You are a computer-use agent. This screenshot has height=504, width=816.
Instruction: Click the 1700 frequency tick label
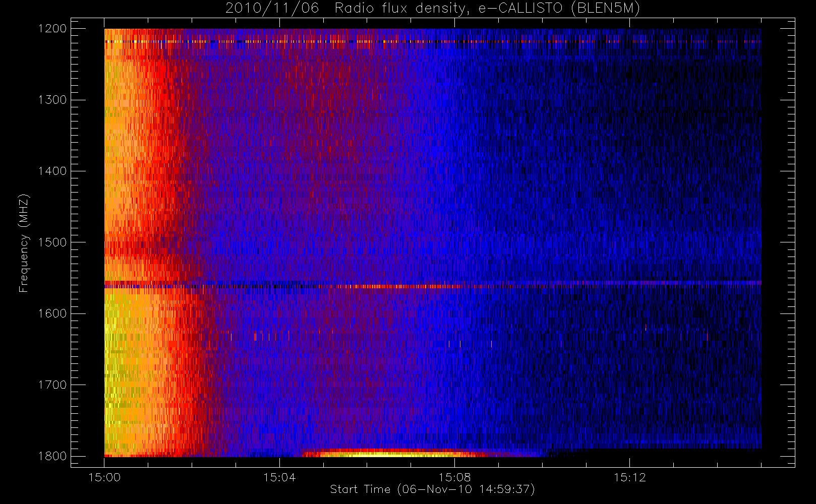point(52,385)
